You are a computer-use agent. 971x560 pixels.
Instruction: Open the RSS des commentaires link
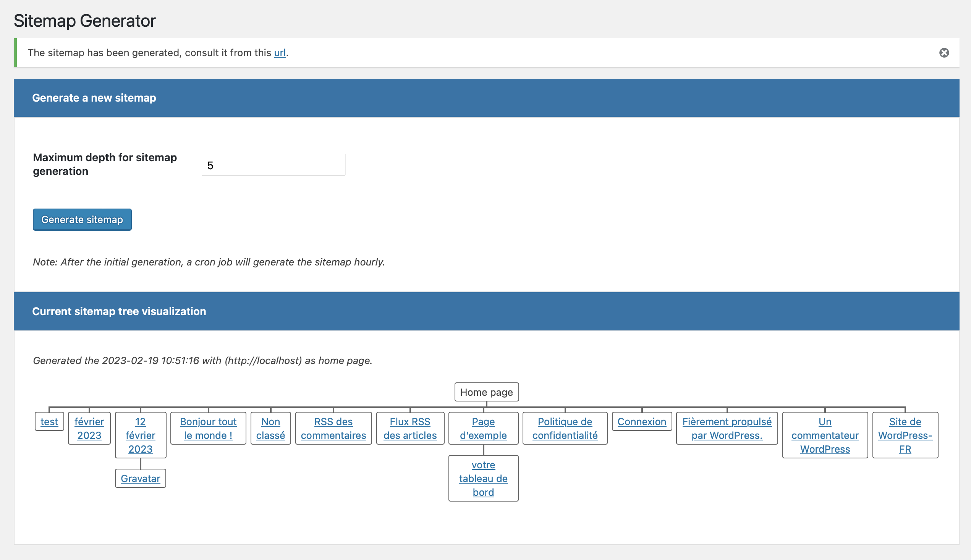333,429
